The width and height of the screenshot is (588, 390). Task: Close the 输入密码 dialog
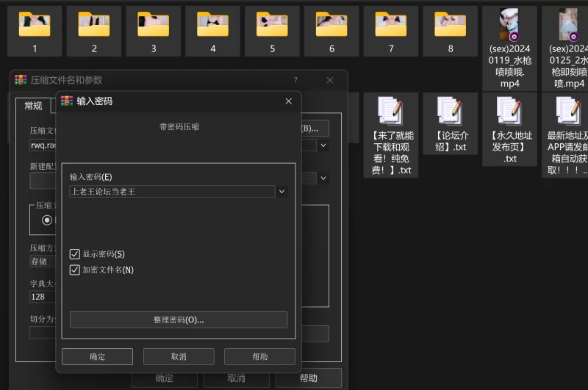[x=288, y=101]
